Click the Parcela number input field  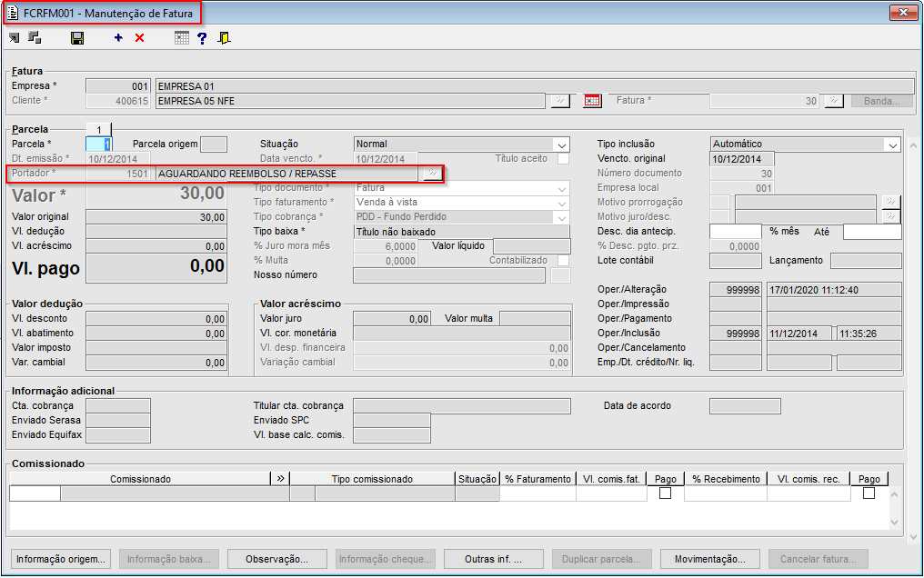click(x=98, y=144)
